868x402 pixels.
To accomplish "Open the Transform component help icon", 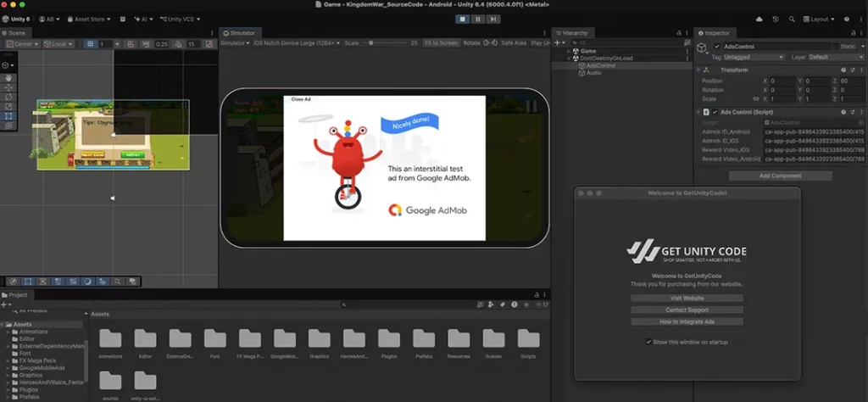I will click(x=843, y=70).
